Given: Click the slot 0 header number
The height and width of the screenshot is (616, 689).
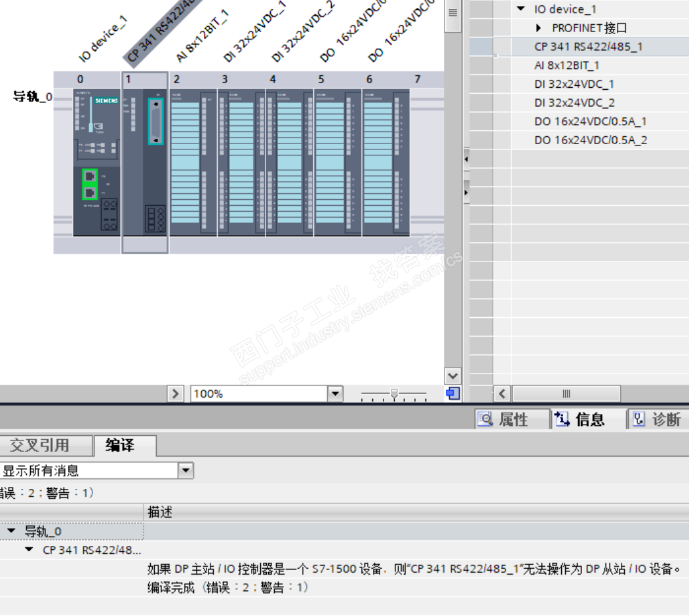Looking at the screenshot, I should click(80, 79).
